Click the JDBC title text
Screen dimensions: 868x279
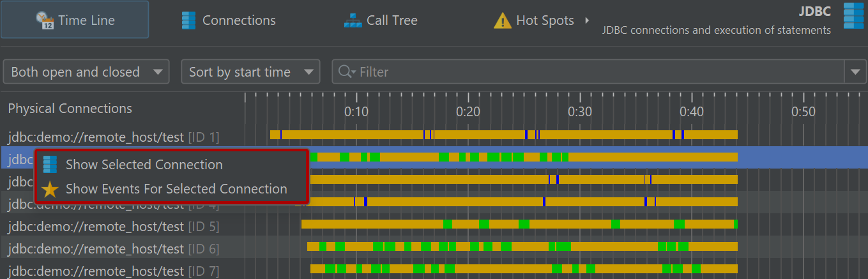(x=814, y=11)
